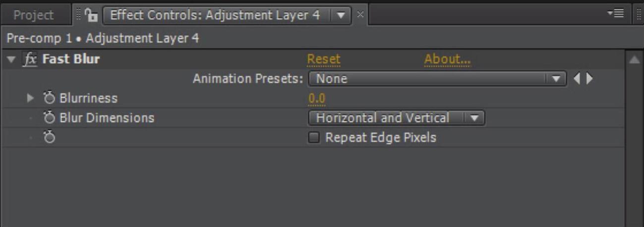Select the previous animation preset arrow

(x=577, y=78)
